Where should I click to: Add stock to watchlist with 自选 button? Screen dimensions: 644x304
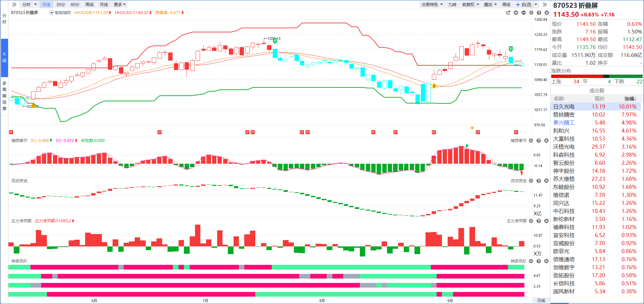pos(523,4)
